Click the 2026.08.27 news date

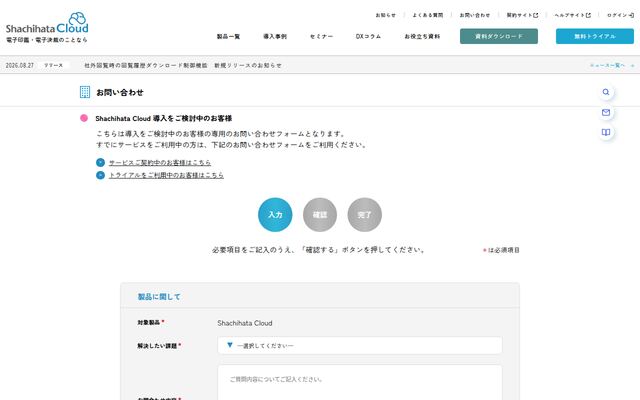[20, 65]
